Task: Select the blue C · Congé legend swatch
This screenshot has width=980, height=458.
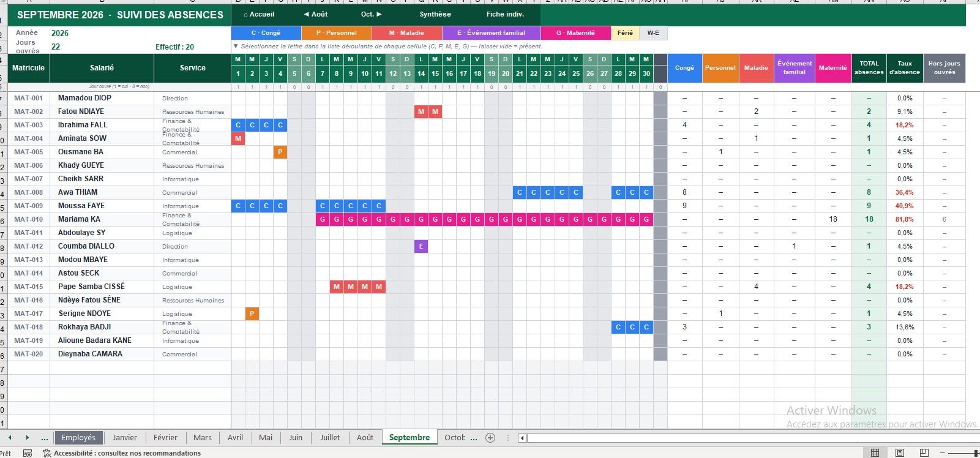Action: point(266,33)
